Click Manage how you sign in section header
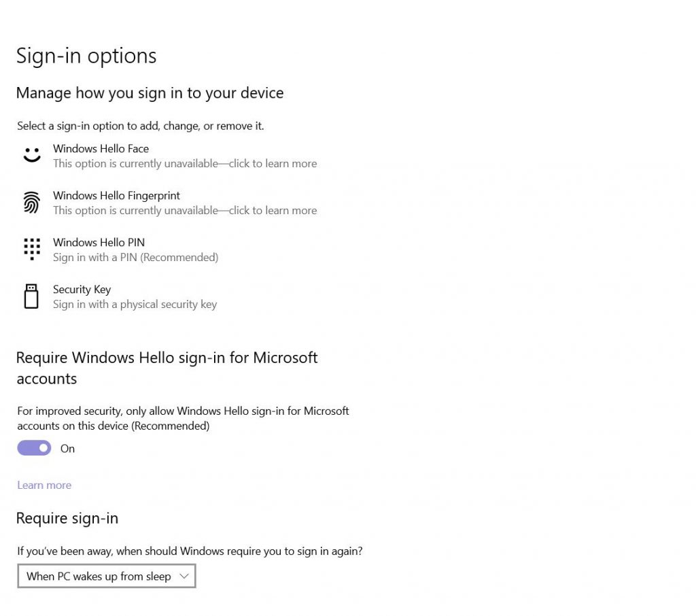Image resolution: width=696 pixels, height=616 pixels. tap(150, 93)
